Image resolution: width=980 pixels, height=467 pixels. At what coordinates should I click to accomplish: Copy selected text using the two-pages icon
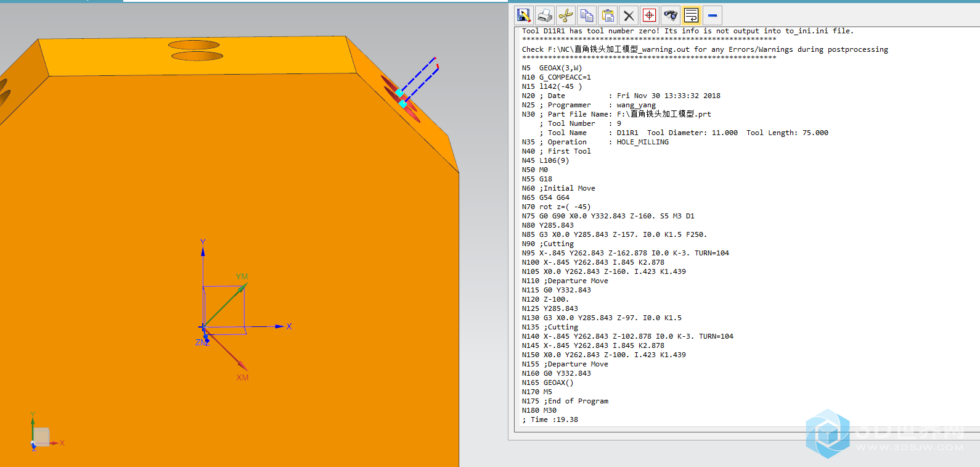coord(587,15)
